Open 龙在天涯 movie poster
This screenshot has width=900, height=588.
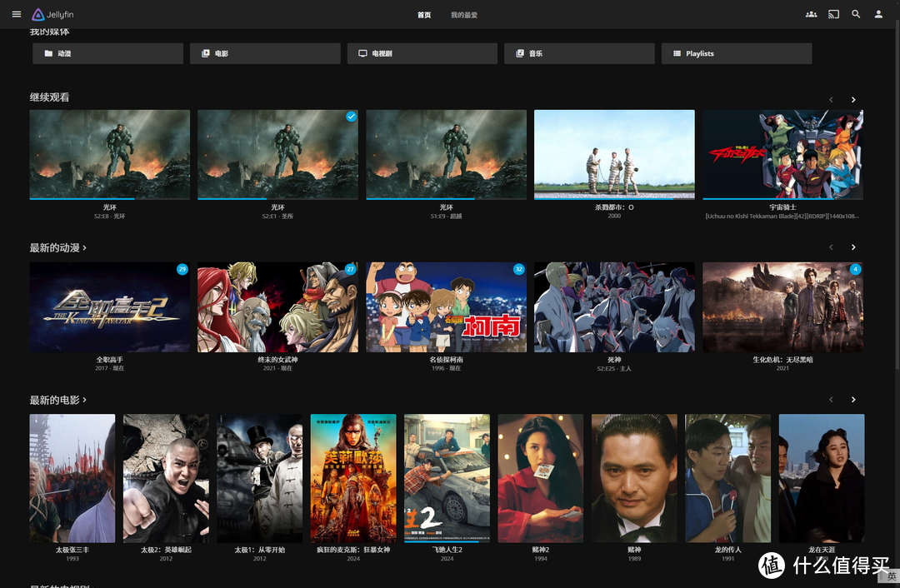tap(822, 478)
